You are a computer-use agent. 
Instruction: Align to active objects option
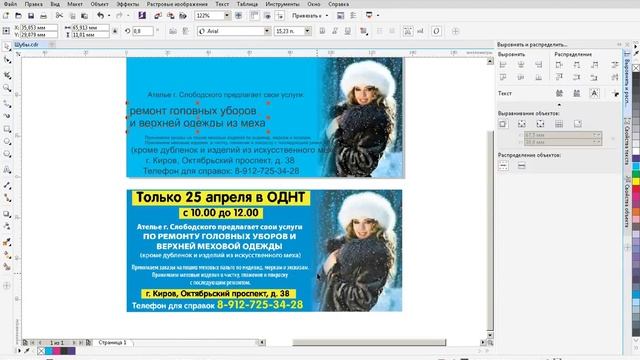tap(503, 124)
